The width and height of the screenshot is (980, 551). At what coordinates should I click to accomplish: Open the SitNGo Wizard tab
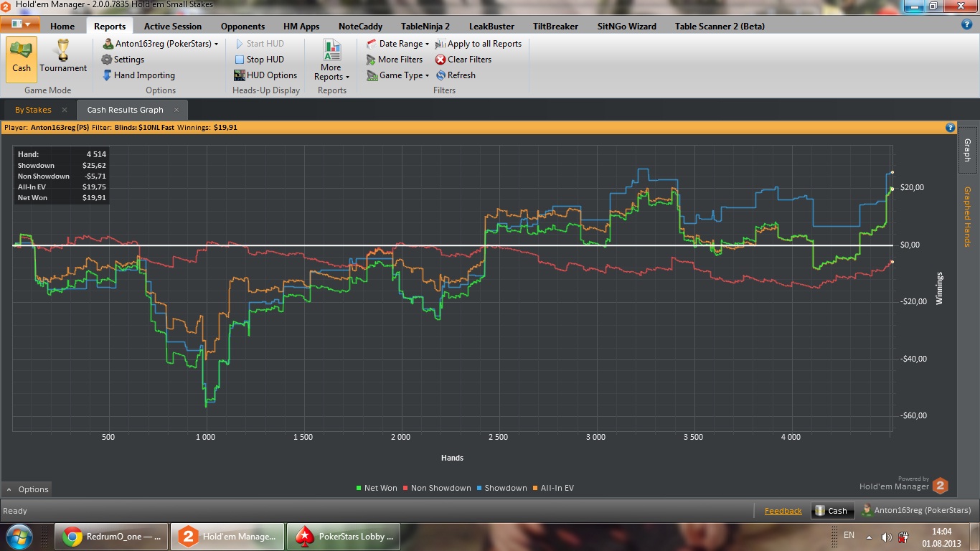point(626,26)
